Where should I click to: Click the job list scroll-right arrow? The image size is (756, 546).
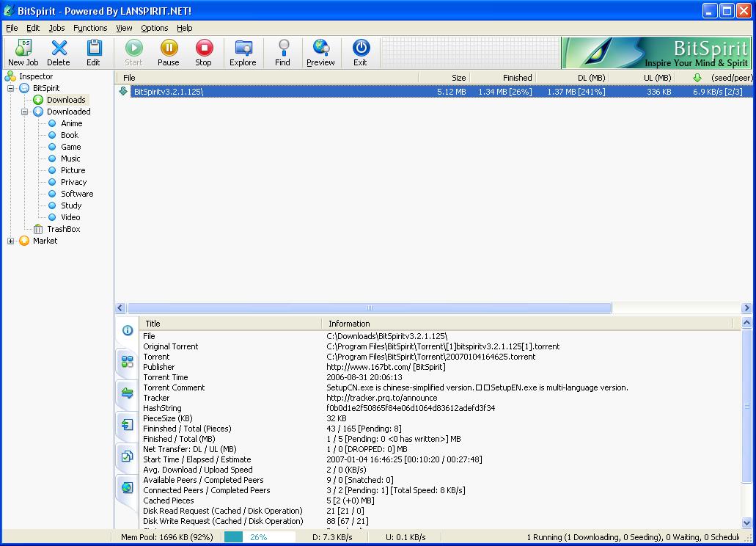(746, 308)
